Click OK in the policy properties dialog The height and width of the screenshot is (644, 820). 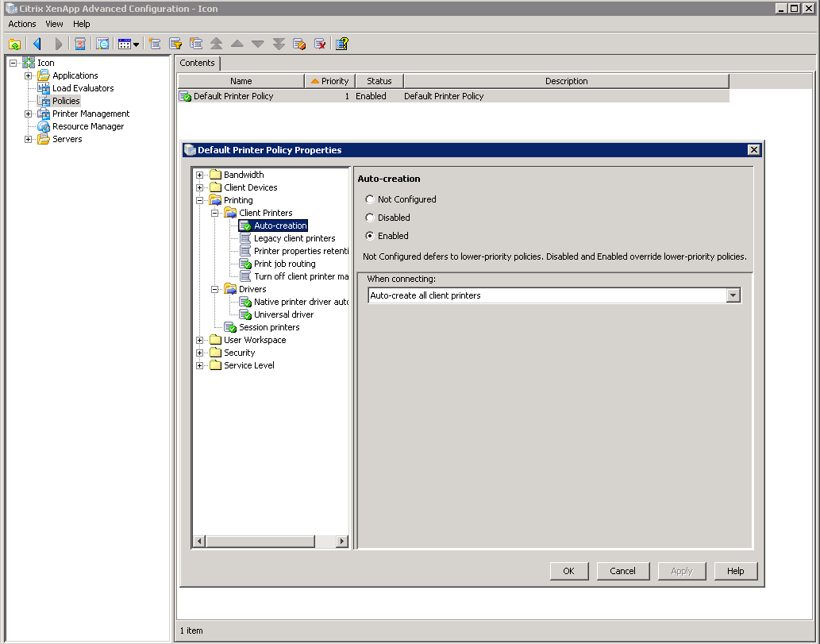coord(569,571)
